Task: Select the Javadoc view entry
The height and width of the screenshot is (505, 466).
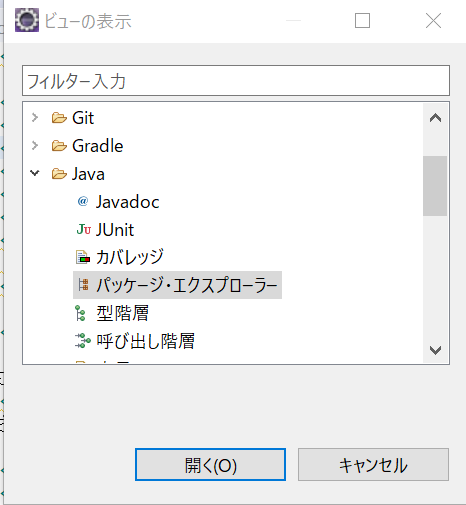Action: [128, 202]
